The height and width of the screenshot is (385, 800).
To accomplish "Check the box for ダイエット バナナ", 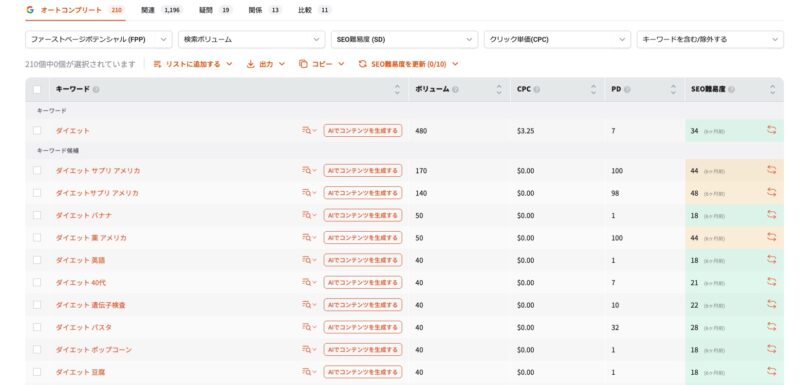I will (37, 215).
